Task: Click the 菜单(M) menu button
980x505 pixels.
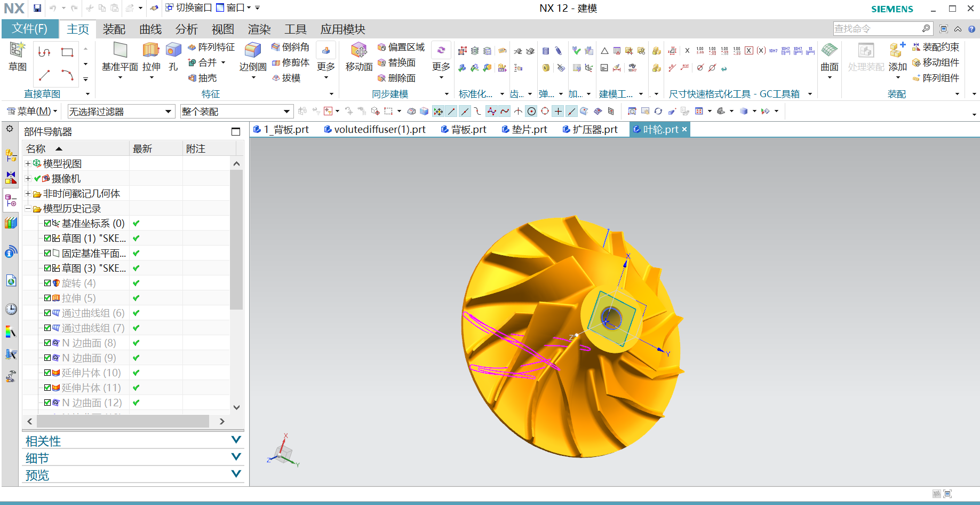Action: click(x=31, y=111)
